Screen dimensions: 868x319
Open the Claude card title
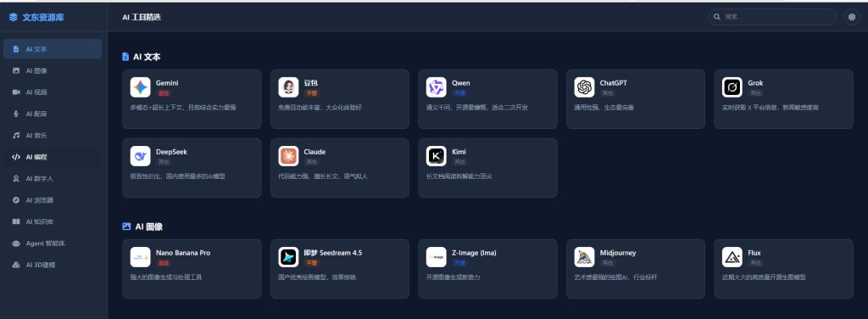point(314,152)
